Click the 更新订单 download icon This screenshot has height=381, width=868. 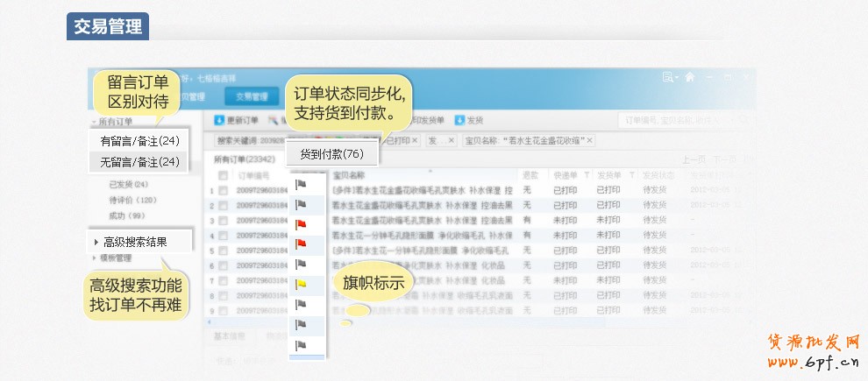[219, 120]
